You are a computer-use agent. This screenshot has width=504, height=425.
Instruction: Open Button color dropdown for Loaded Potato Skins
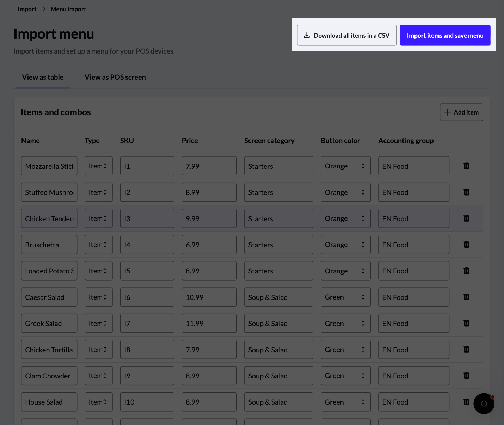pyautogui.click(x=346, y=271)
